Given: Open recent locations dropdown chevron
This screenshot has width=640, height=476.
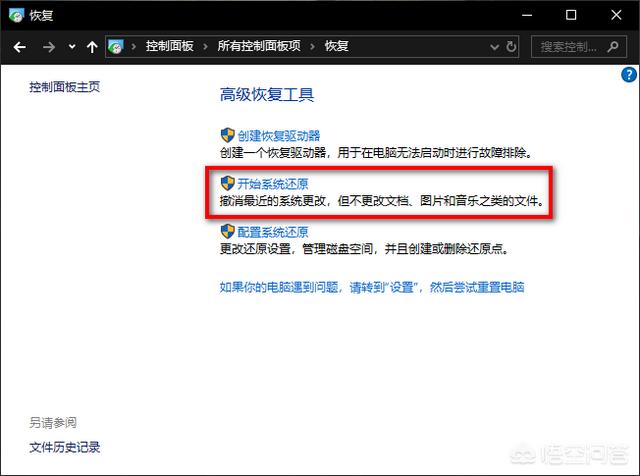Looking at the screenshot, I should pos(72,47).
